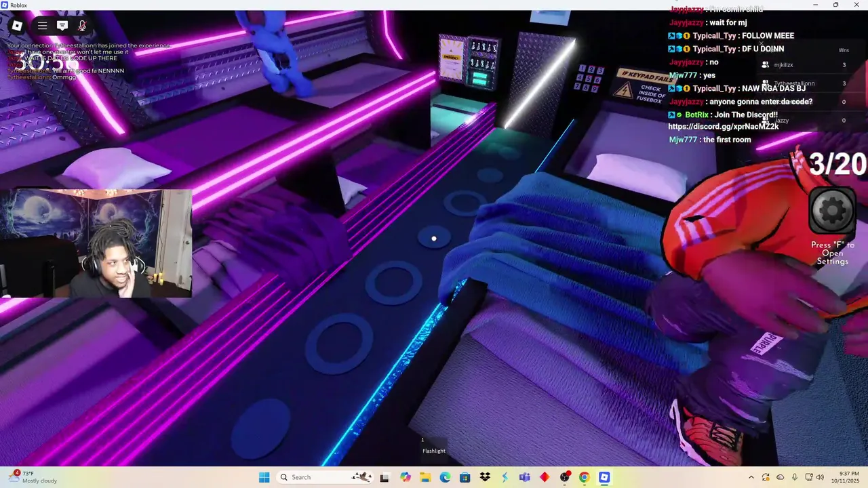Click the 'NAW NGA DAS BJ' chat message
This screenshot has width=868, height=488.
(774, 89)
